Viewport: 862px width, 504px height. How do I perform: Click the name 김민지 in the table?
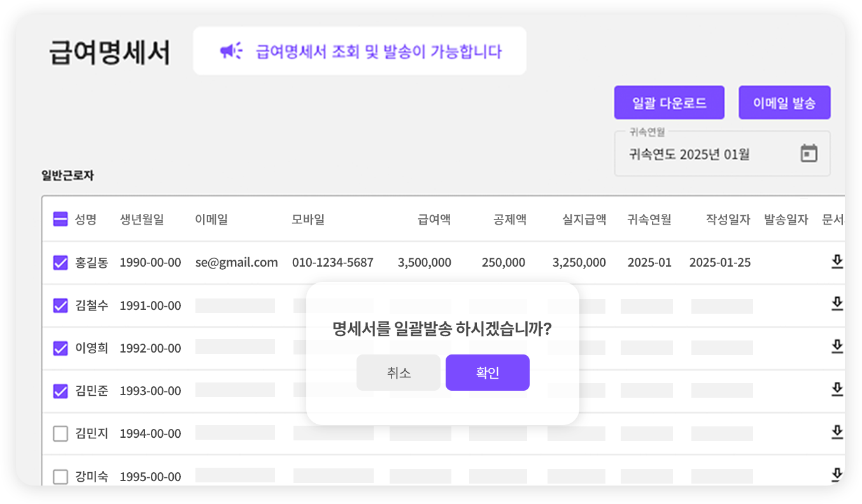(x=92, y=433)
